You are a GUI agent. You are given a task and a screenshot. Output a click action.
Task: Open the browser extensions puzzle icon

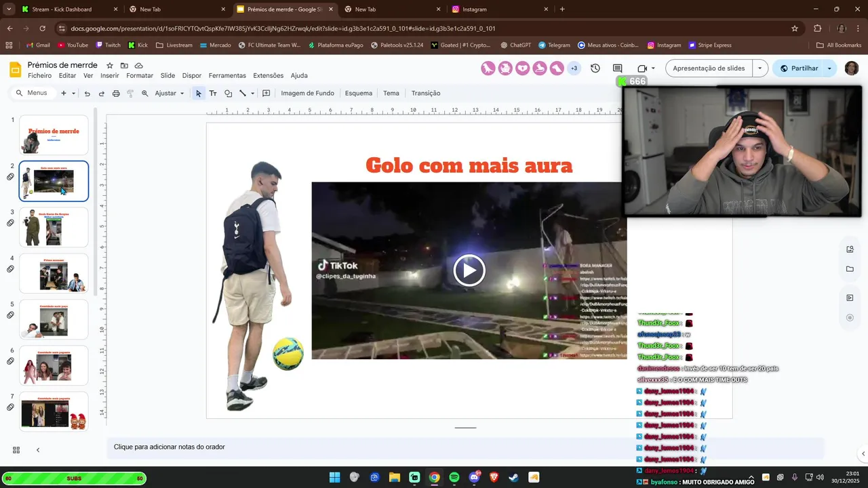coord(817,28)
